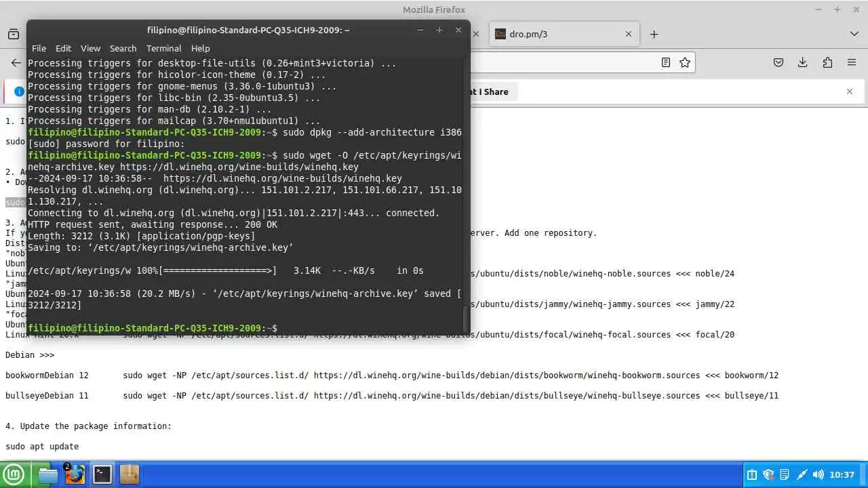Screen dimensions: 868x488
Task: Open the Firefox extensions puzzle icon
Action: (827, 62)
